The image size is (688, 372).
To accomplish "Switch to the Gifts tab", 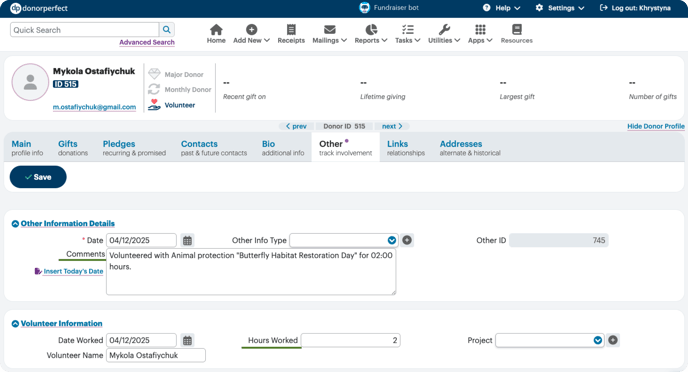I will (73, 148).
